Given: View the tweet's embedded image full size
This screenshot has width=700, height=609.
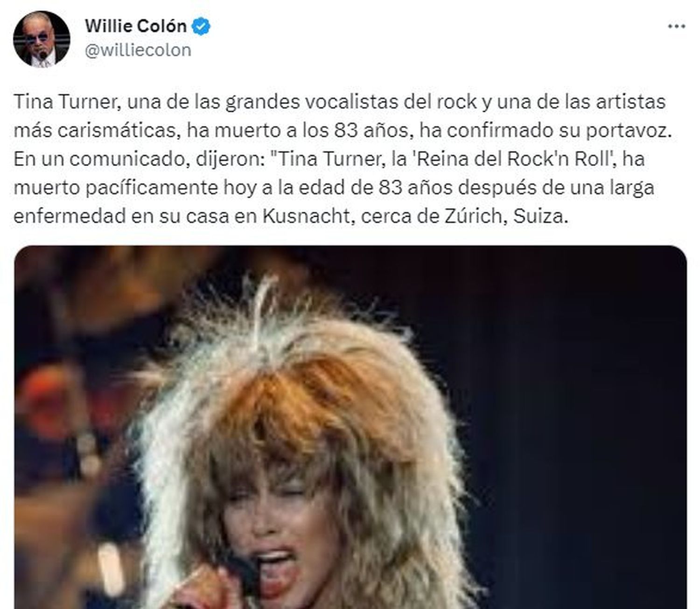Looking at the screenshot, I should click(350, 427).
